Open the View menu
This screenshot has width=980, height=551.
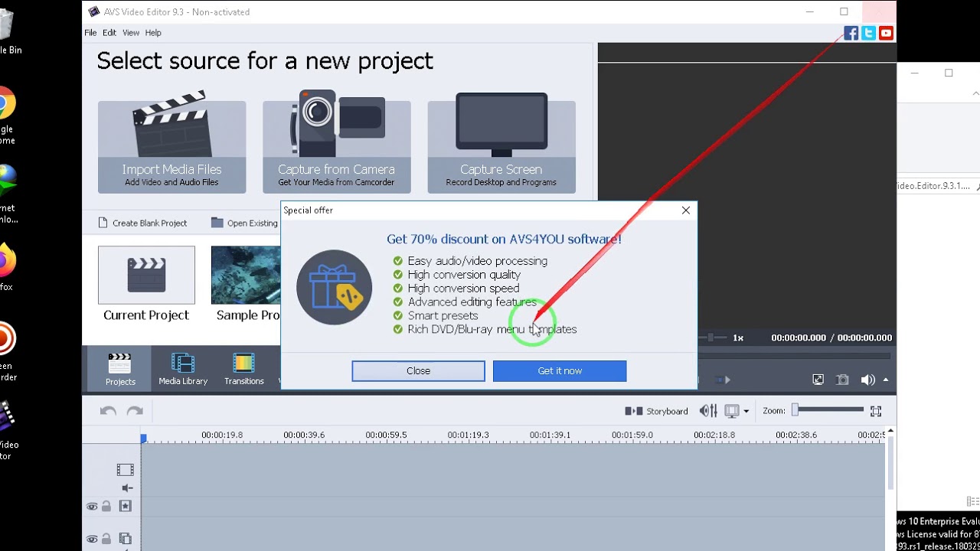point(131,33)
